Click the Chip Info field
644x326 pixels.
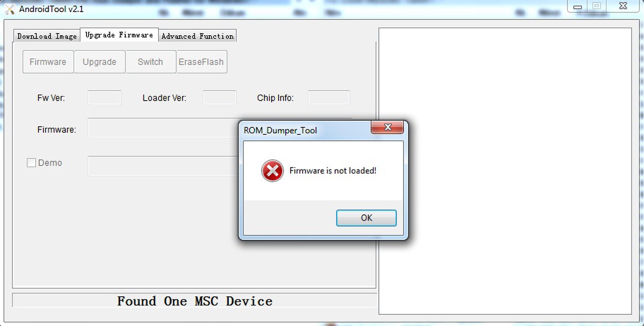(329, 98)
